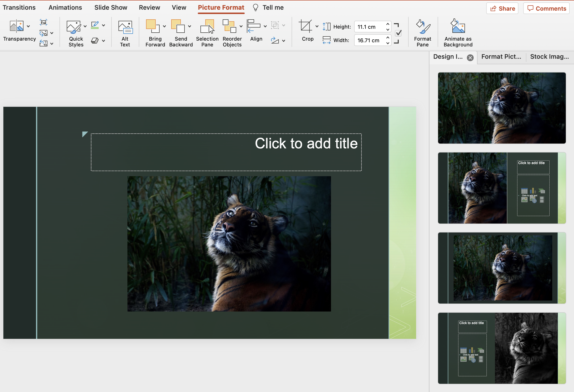Screen dimensions: 574x392
Task: Click the Tell me lightbulb search
Action: pos(268,7)
